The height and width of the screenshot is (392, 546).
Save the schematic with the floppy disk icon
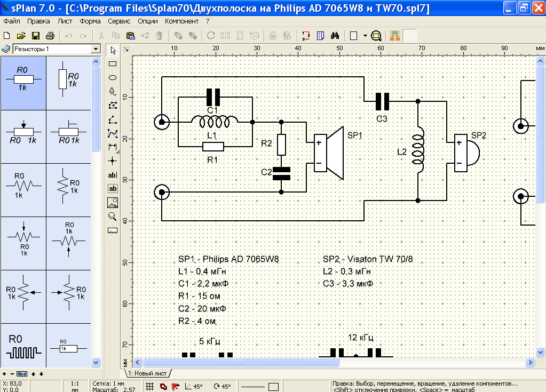[36, 36]
